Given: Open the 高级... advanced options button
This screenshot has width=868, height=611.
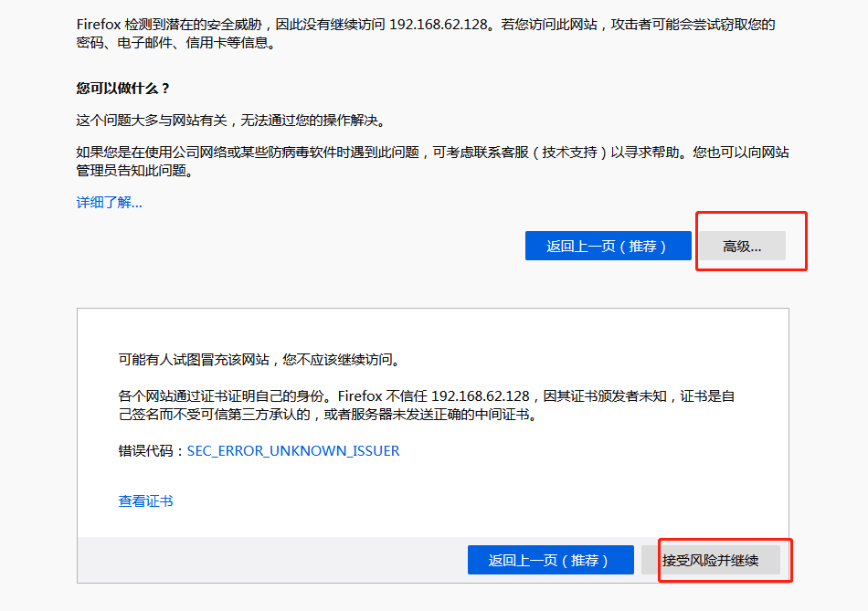Looking at the screenshot, I should click(742, 246).
